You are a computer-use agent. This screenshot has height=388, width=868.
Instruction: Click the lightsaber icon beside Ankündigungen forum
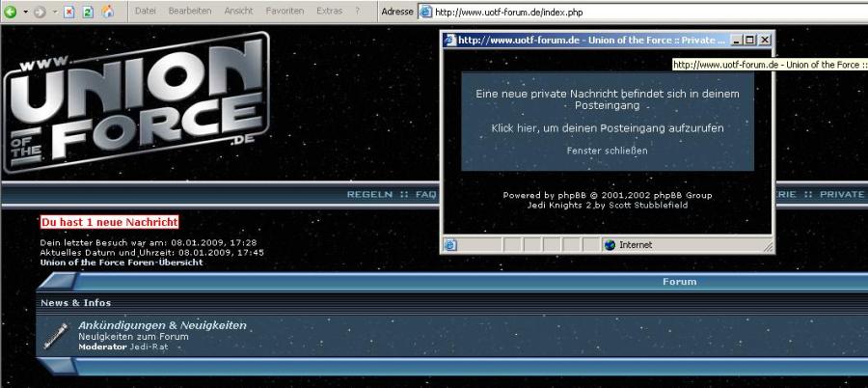(x=56, y=335)
